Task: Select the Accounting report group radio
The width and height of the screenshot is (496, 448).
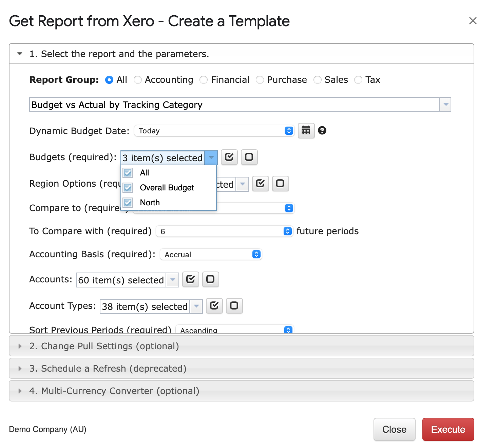Action: click(137, 80)
